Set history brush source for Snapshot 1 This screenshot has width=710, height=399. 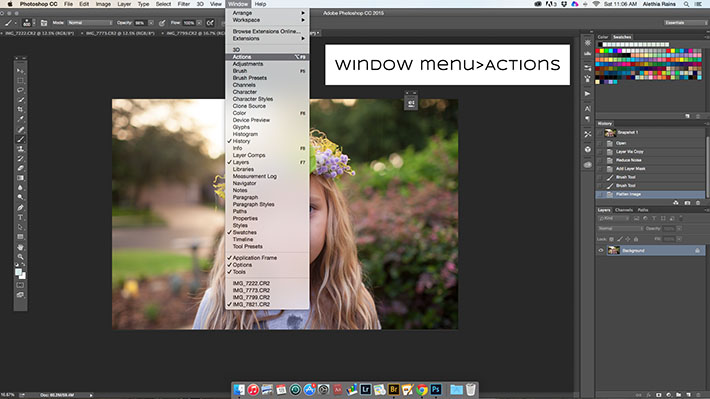pyautogui.click(x=600, y=133)
